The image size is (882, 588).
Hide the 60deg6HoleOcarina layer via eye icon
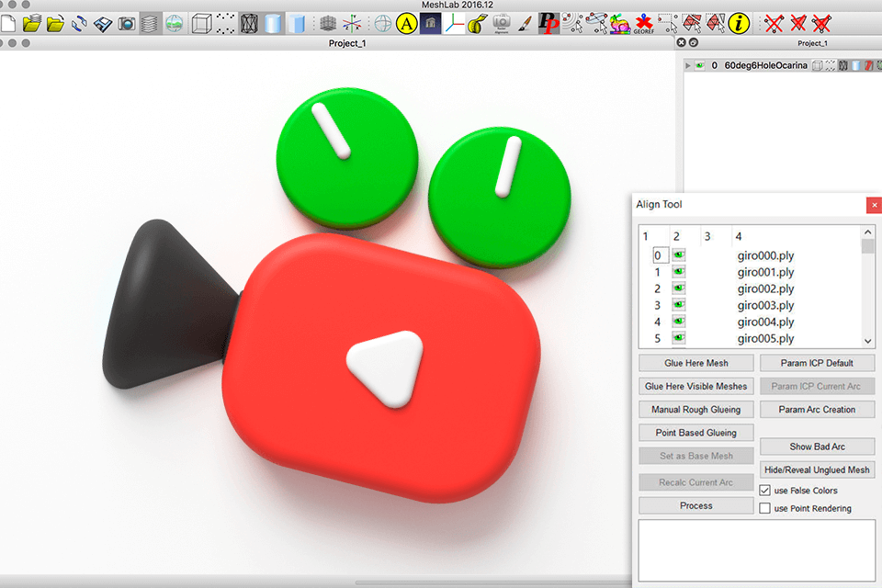701,66
